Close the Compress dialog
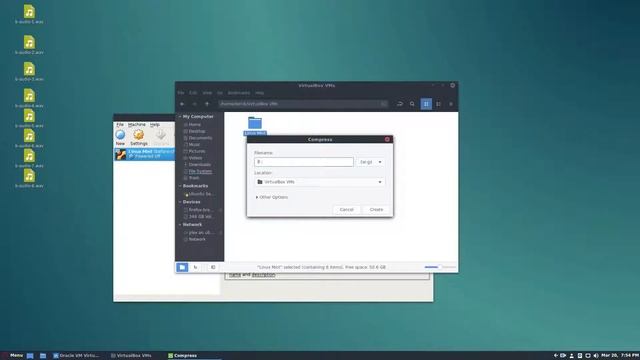The image size is (640, 360). (x=387, y=140)
